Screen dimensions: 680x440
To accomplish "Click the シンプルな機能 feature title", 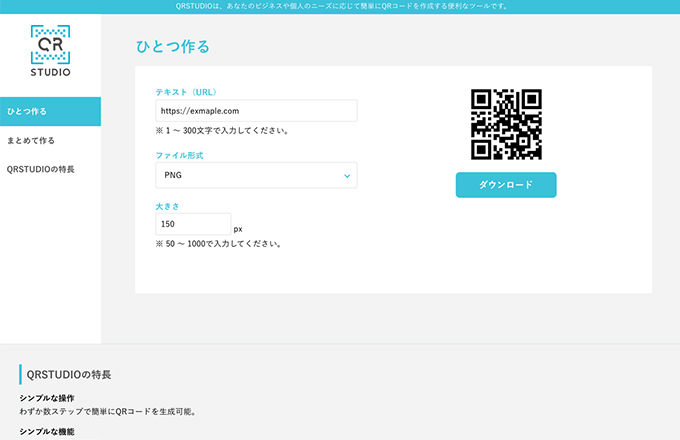I will [46, 431].
